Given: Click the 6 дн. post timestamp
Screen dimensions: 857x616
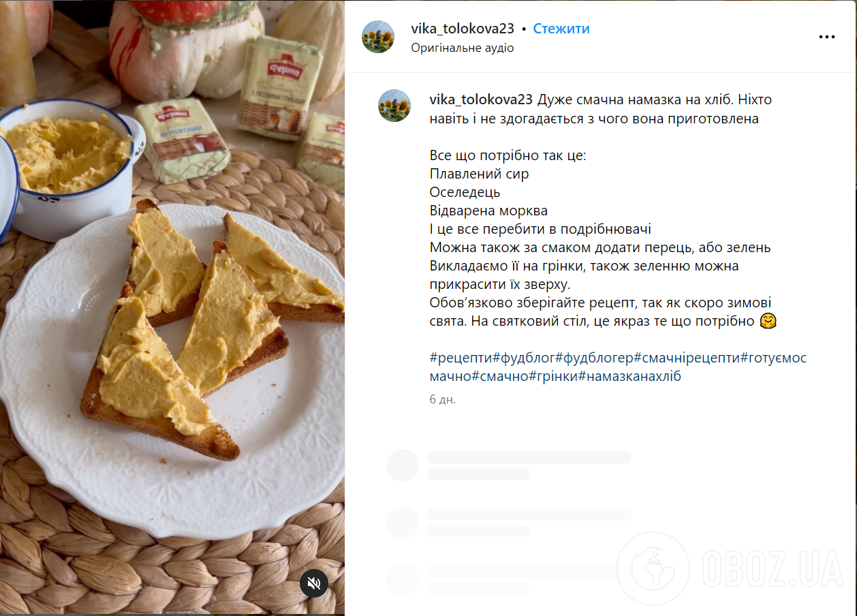Looking at the screenshot, I should click(442, 399).
